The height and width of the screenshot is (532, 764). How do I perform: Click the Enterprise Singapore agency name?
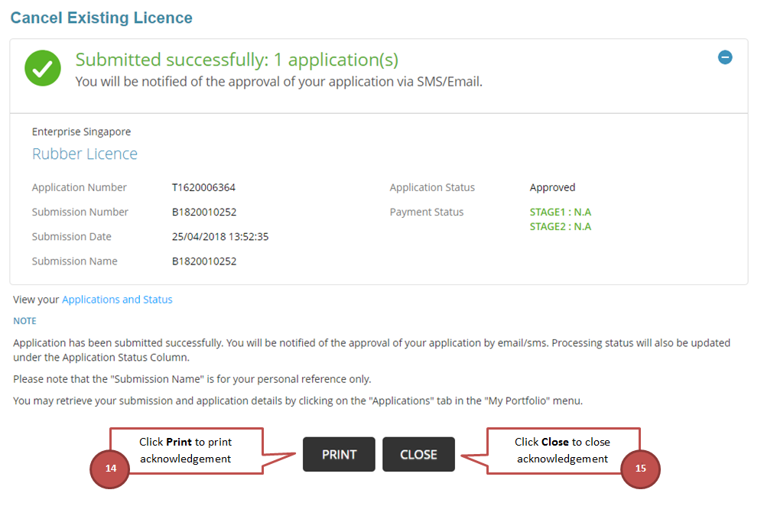[x=81, y=131]
